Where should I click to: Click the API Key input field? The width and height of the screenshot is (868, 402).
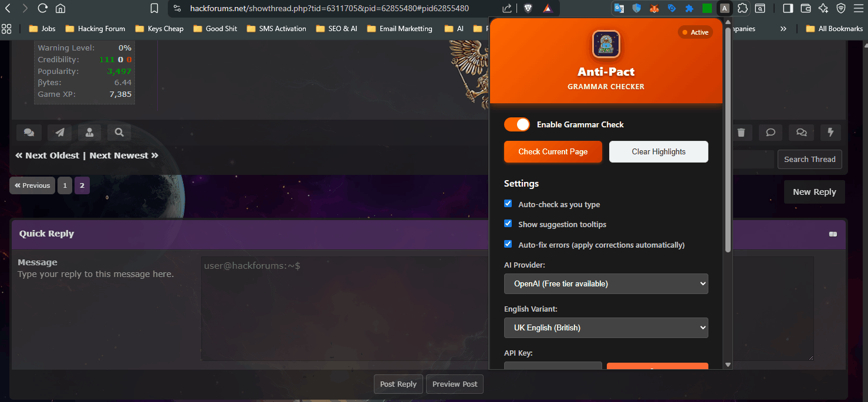(553, 367)
